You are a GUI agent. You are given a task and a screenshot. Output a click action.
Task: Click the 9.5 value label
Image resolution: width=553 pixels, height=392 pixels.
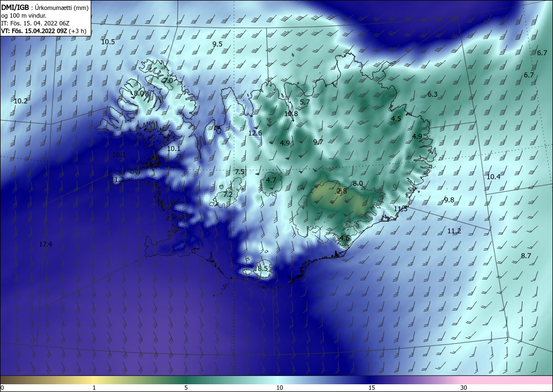pyautogui.click(x=217, y=44)
